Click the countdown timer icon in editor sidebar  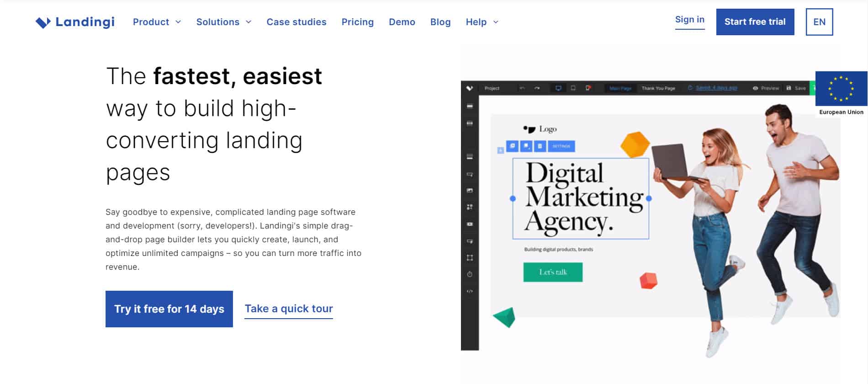[x=470, y=274]
